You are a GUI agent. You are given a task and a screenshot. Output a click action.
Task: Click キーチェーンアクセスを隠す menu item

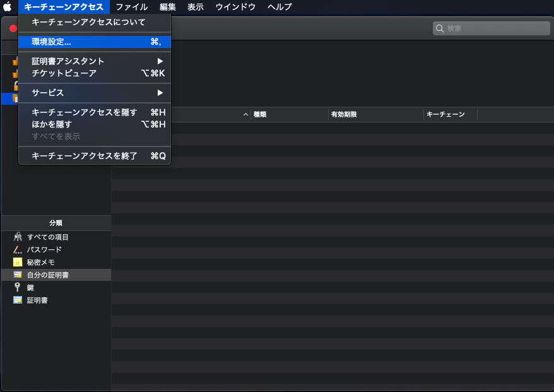click(x=85, y=112)
